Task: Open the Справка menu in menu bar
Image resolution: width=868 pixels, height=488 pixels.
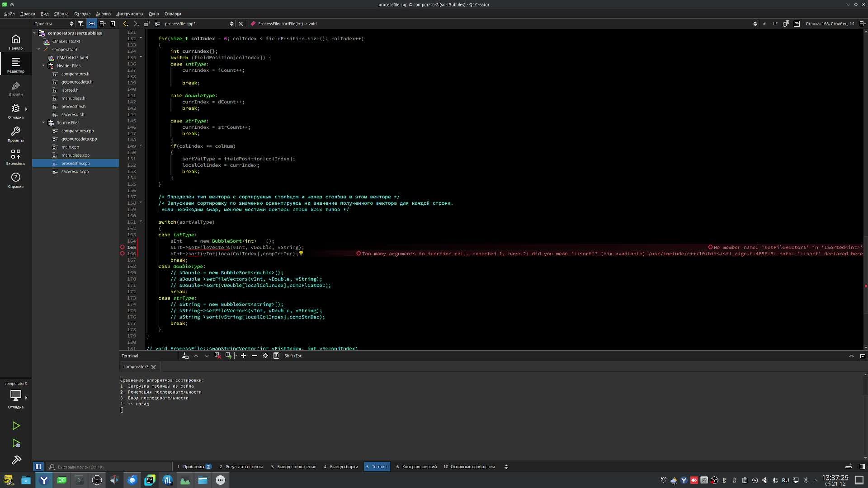Action: [173, 14]
